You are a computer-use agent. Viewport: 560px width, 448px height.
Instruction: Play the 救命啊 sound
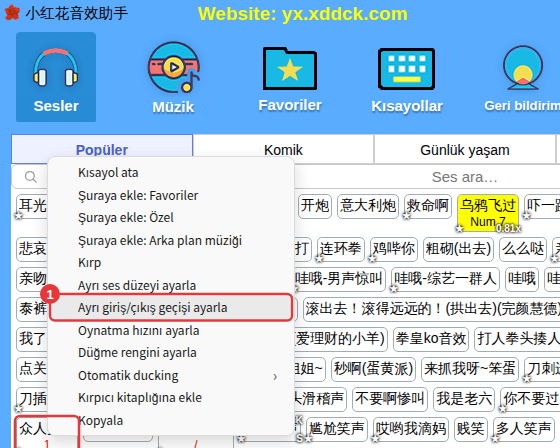click(x=428, y=206)
